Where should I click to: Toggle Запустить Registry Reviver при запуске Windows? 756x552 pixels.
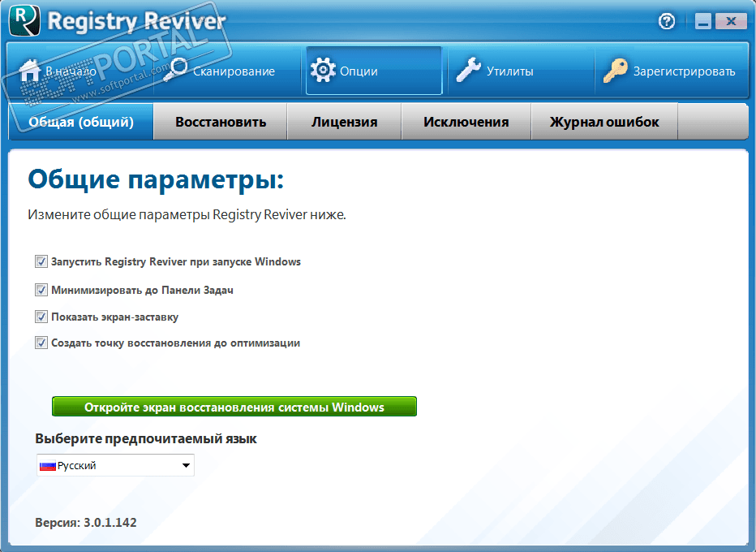tap(41, 261)
